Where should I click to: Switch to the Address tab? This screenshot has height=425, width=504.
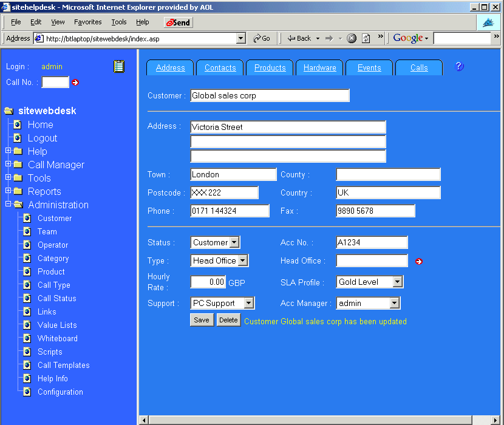coord(171,67)
